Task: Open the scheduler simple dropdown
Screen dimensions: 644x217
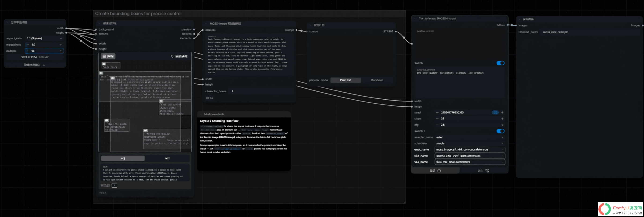Action: (x=470, y=143)
